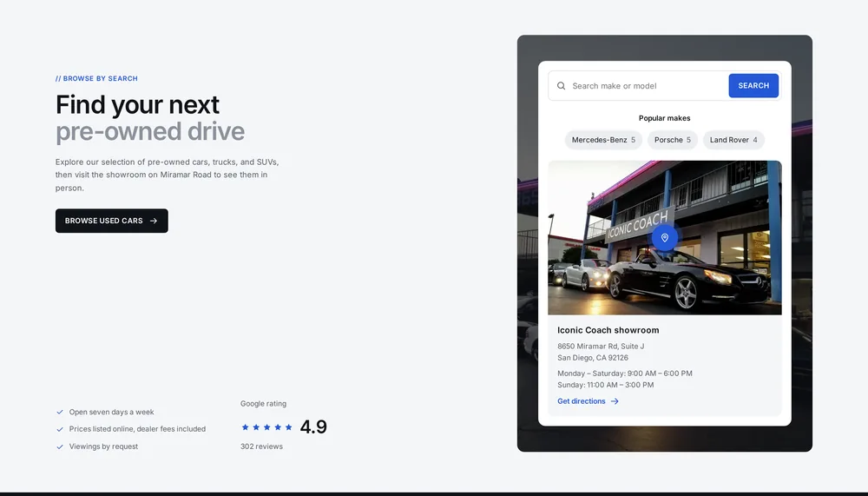Screen dimensions: 868x496
Task: Click San Diego, CA 92126 line
Action: click(593, 358)
